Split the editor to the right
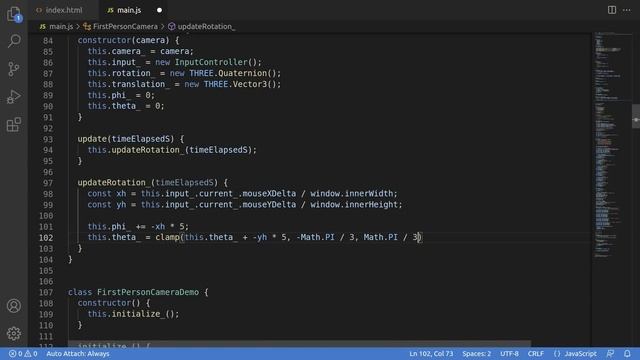This screenshot has width=640, height=360. pyautogui.click(x=611, y=10)
